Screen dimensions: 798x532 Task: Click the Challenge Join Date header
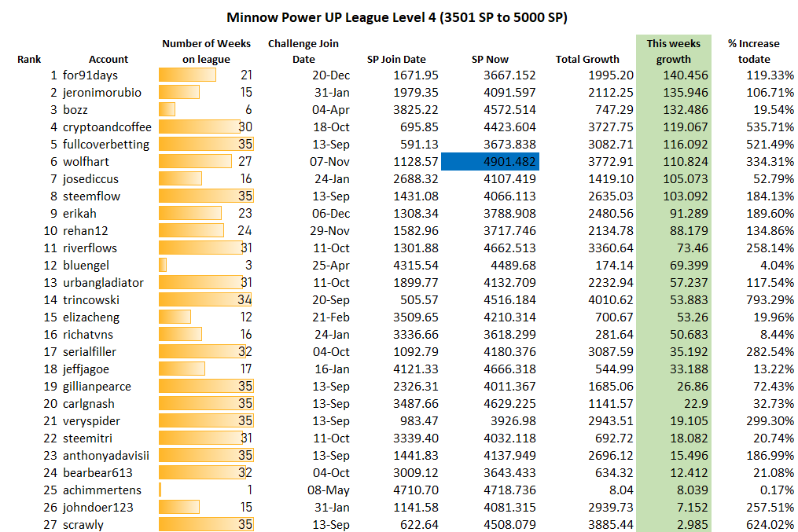pos(303,51)
